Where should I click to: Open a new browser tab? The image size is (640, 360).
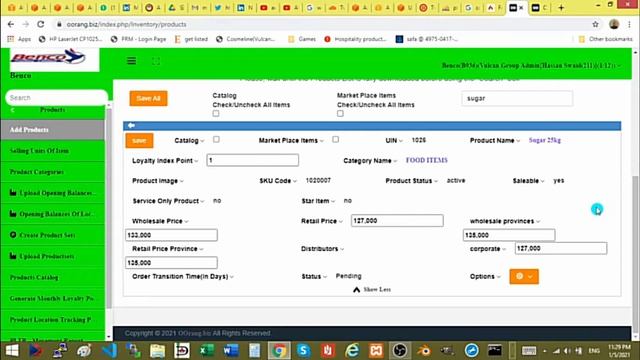point(561,7)
